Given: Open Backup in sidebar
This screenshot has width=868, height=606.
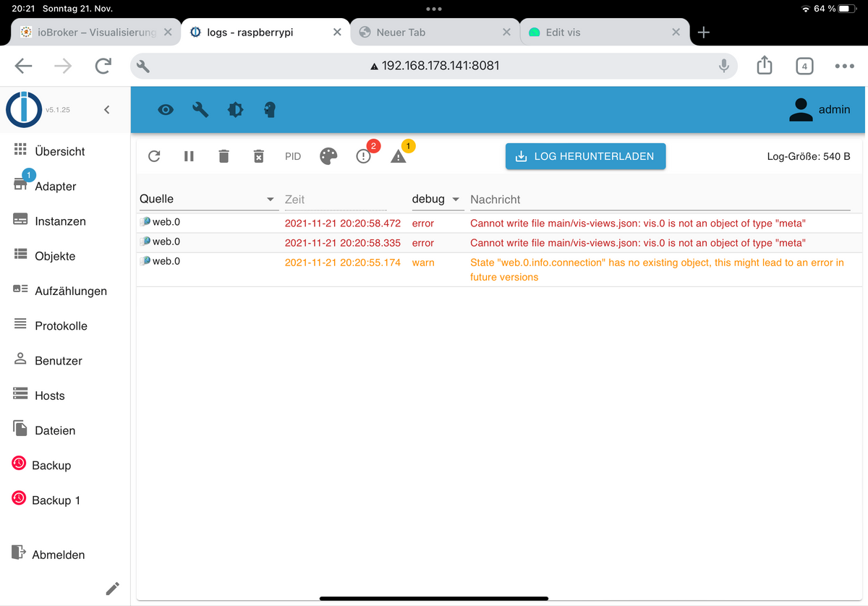Looking at the screenshot, I should (x=65, y=465).
